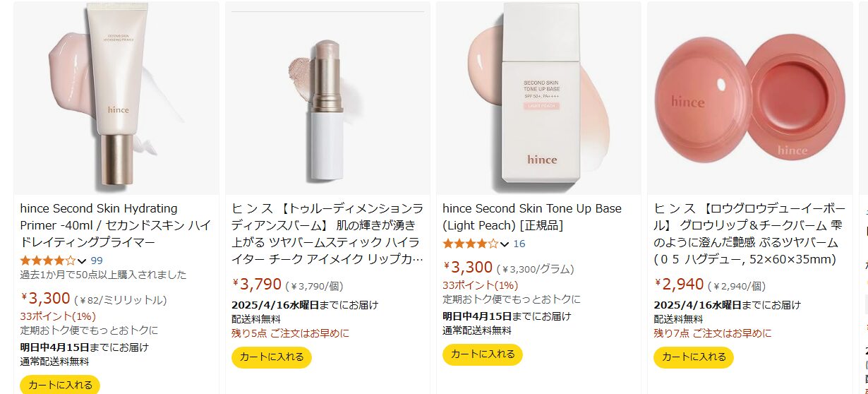Open the ヒンス トゥルーディメンション balm title

[327, 234]
